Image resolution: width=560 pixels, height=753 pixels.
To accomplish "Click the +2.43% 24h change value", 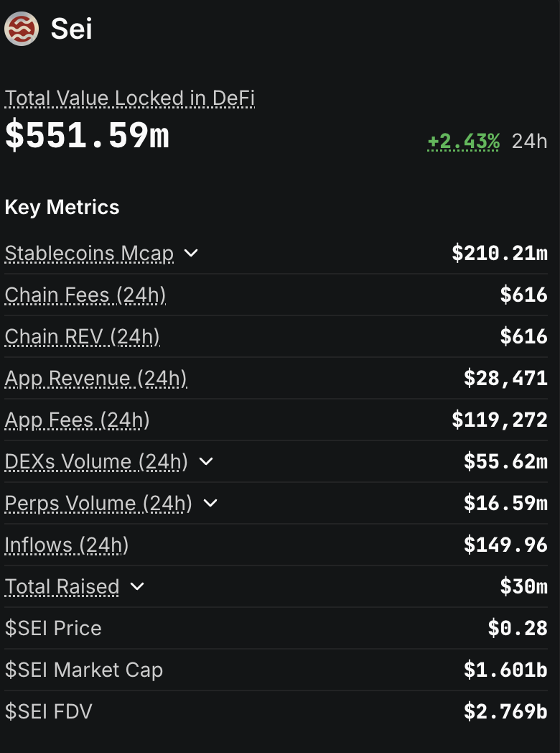I will (x=464, y=141).
